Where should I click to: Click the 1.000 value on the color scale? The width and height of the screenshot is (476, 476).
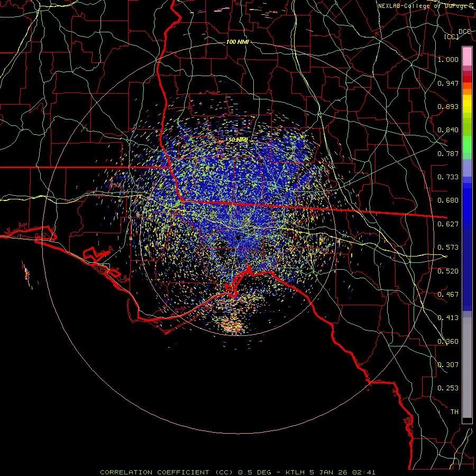pyautogui.click(x=448, y=59)
